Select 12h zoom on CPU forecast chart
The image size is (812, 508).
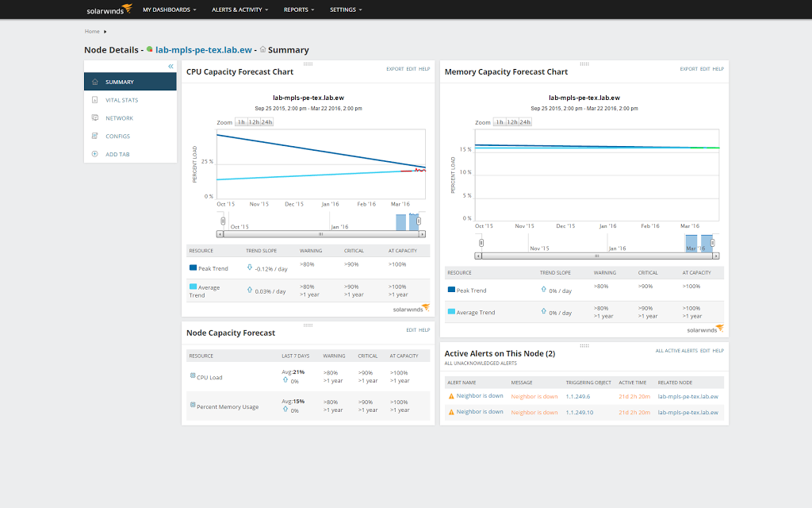(x=254, y=122)
